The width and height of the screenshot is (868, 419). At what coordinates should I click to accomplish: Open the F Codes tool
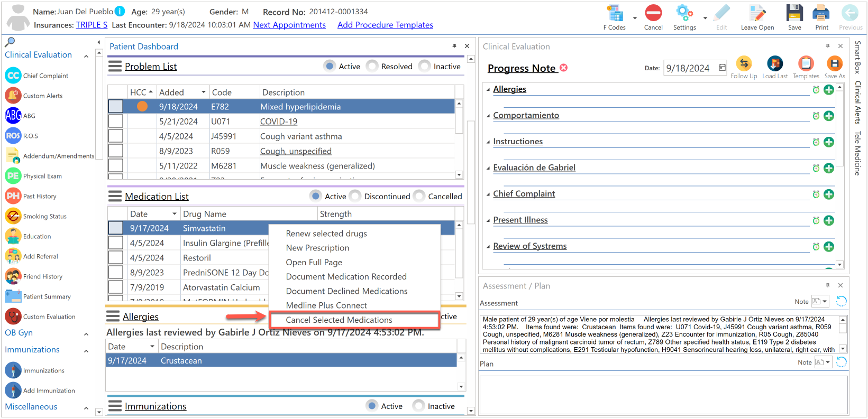point(615,13)
